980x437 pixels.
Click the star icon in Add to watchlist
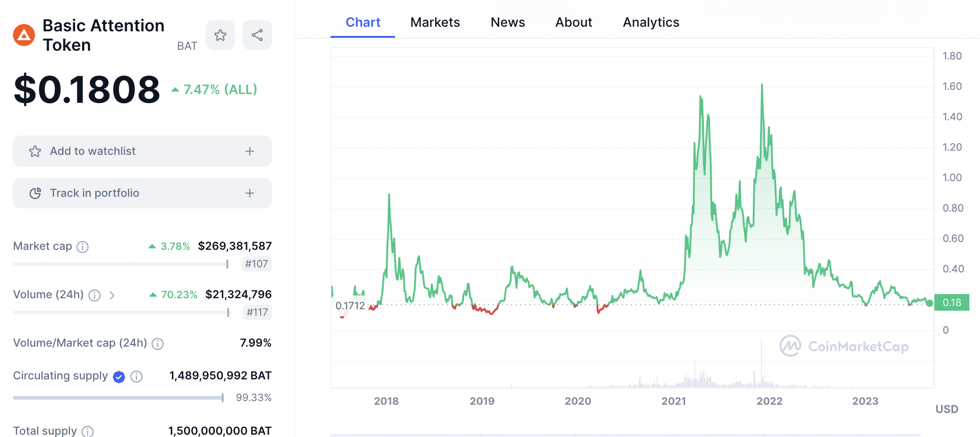point(35,151)
